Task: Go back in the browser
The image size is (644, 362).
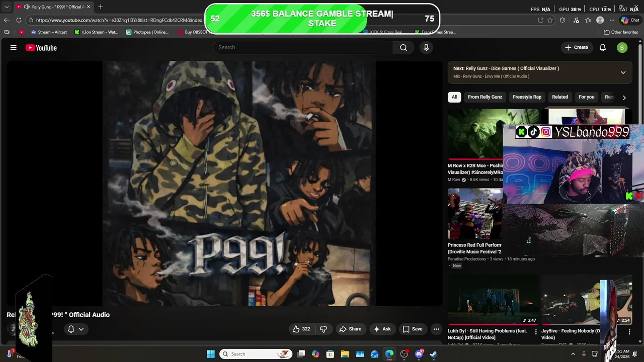Action: pos(7,20)
